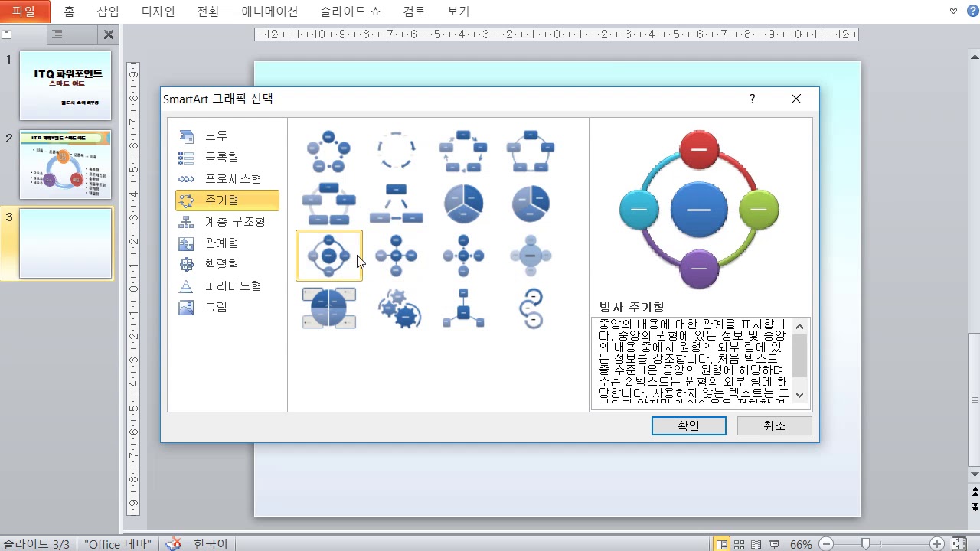This screenshot has width=980, height=551.
Task: Click description box scroll-down arrow
Action: 799,395
